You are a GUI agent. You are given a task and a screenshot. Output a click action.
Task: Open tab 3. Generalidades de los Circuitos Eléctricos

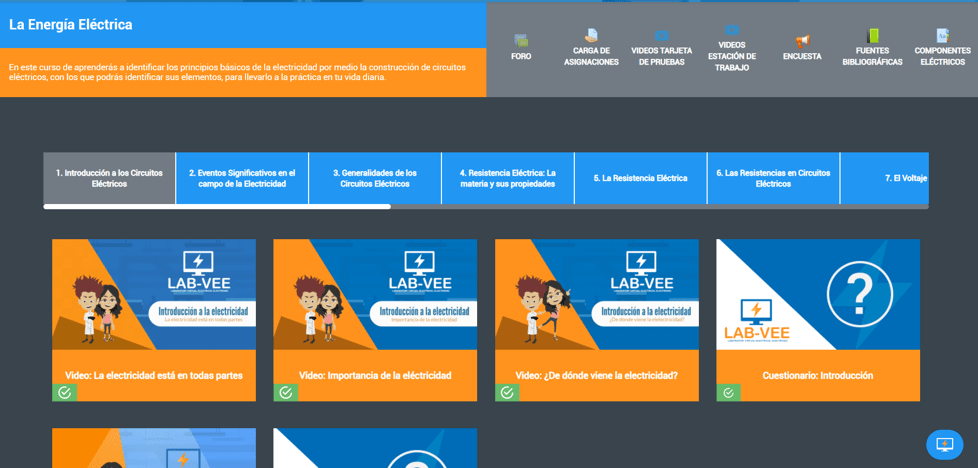tap(375, 178)
